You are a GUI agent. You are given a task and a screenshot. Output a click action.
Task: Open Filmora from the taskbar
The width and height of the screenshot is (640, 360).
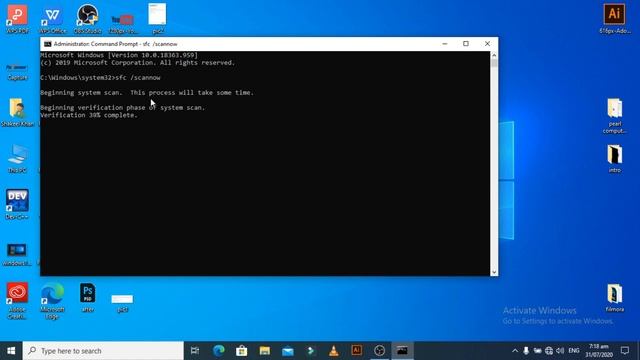pos(311,351)
